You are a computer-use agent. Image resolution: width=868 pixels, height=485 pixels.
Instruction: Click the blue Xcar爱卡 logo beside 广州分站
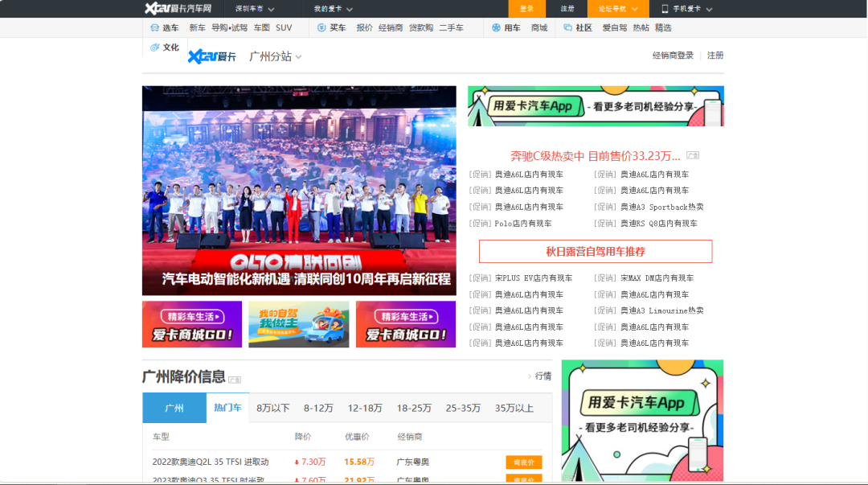pyautogui.click(x=212, y=56)
